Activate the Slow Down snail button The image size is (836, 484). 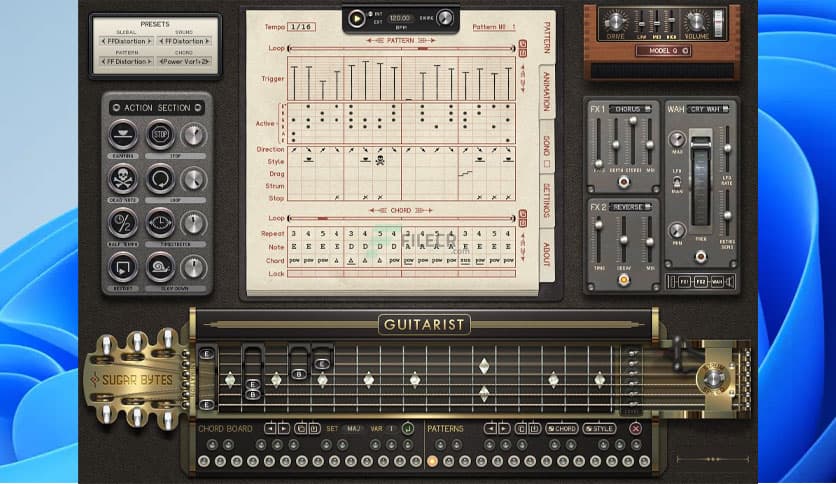click(160, 267)
